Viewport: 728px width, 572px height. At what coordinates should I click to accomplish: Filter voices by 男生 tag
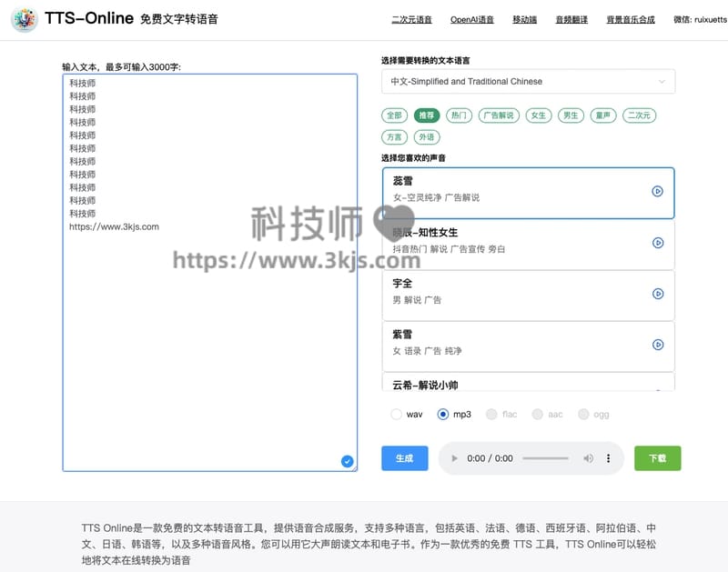(571, 115)
